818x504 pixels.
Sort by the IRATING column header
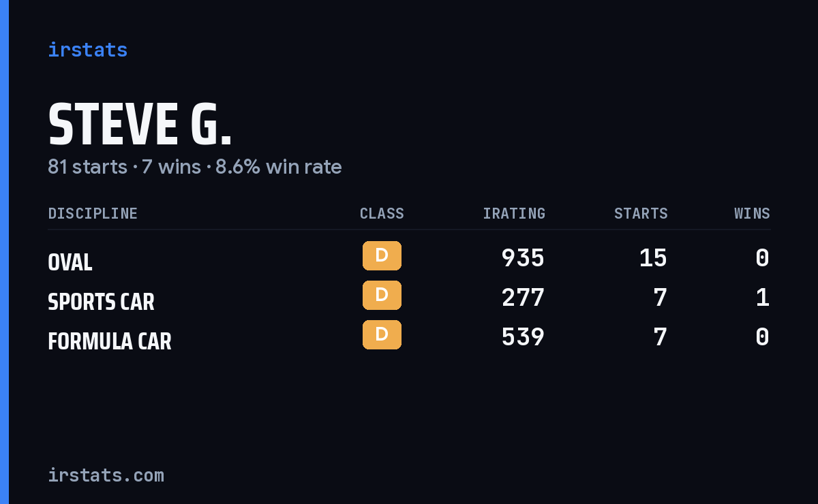tap(514, 214)
